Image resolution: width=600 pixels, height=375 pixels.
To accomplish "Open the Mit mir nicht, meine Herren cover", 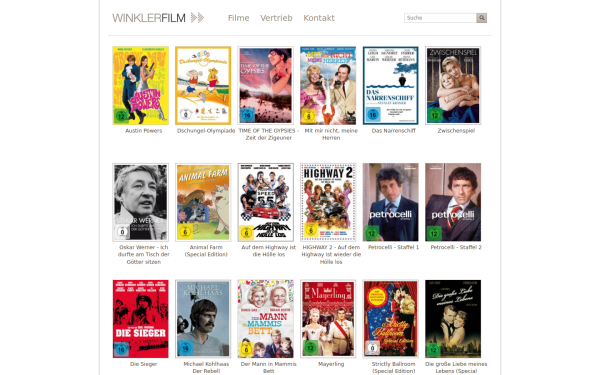I will click(328, 85).
